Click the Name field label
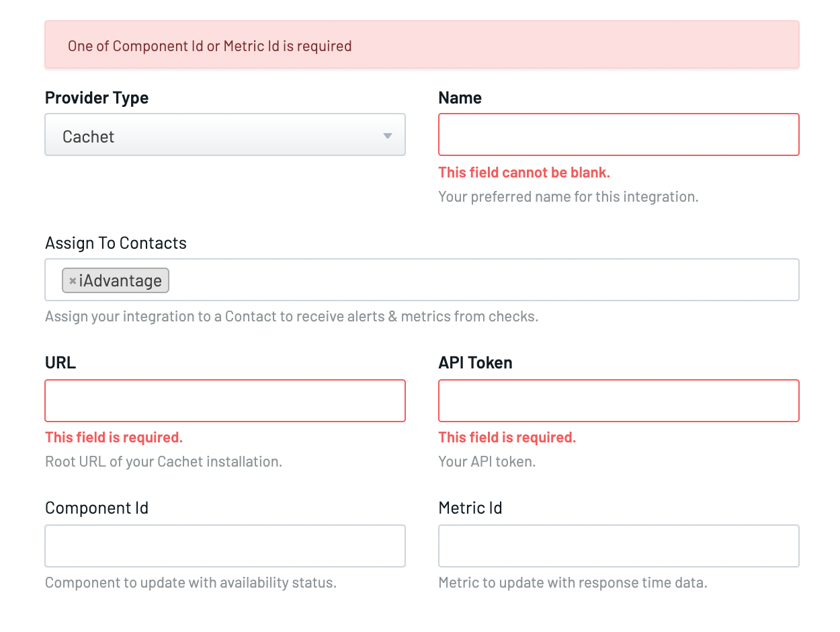The height and width of the screenshot is (632, 840). (x=460, y=97)
